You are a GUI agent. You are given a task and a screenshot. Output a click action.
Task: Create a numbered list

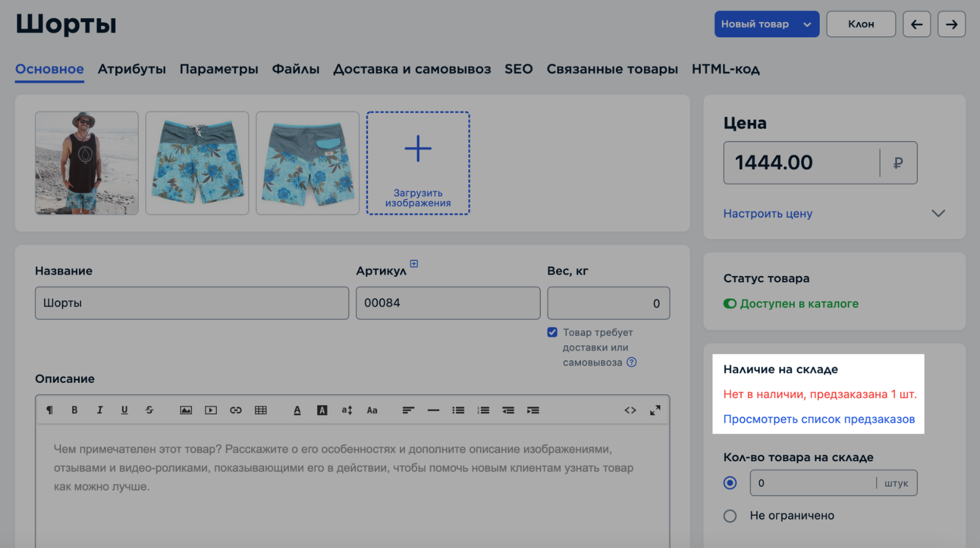click(483, 410)
